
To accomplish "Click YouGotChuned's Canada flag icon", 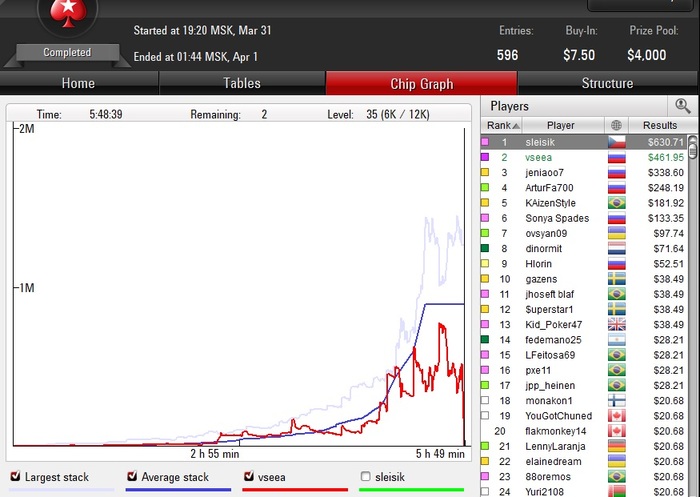I will click(617, 416).
